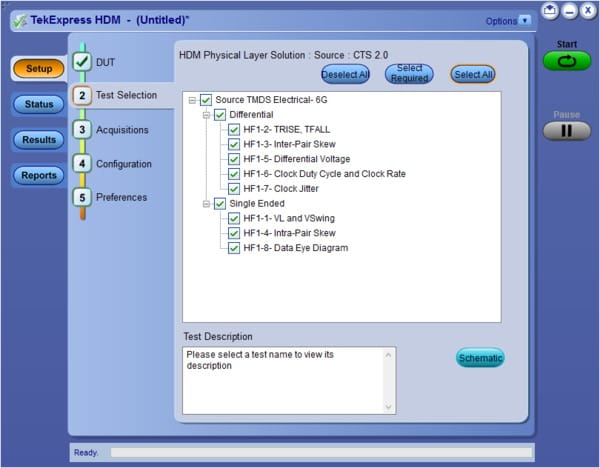Click the TekExpress logo icon in title bar
Viewport: 600px width, 468px height.
19,19
